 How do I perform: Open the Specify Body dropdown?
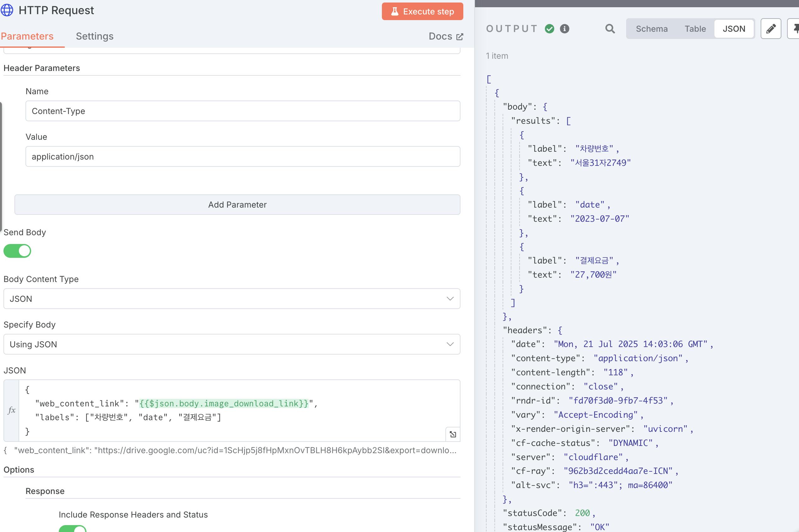click(232, 345)
